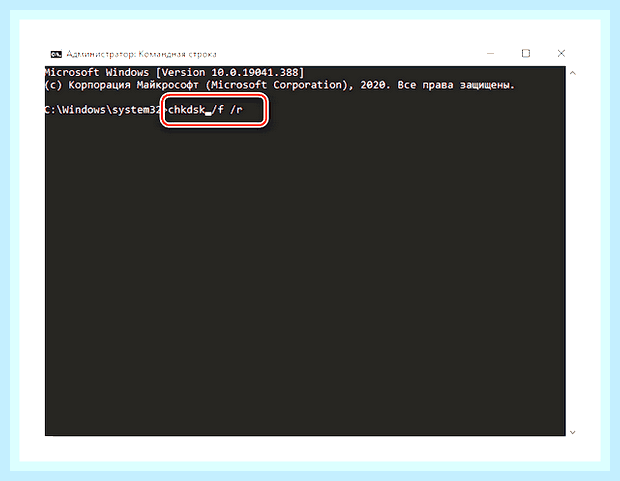
Task: Click the scrollbar up arrow
Action: pos(573,73)
